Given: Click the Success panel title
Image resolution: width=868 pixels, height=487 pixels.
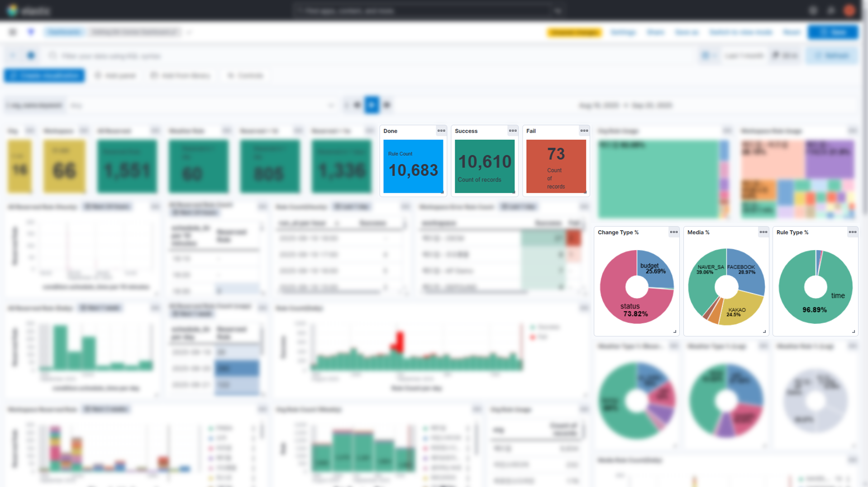Looking at the screenshot, I should pyautogui.click(x=466, y=131).
